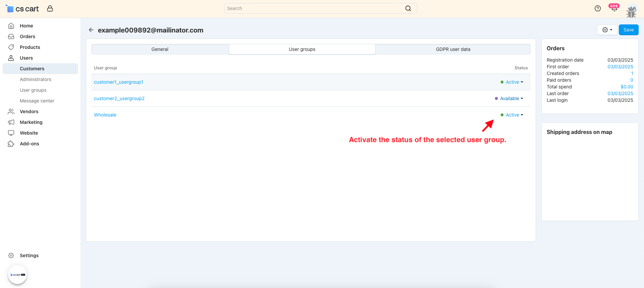
Task: Click the back arrow beside the email title
Action: tap(91, 30)
